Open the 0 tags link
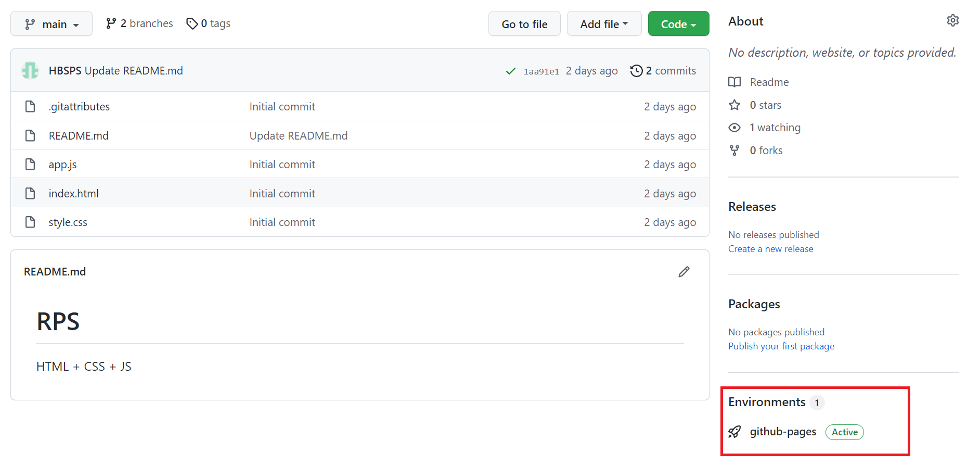Screen dimensions: 980x465 tap(209, 23)
